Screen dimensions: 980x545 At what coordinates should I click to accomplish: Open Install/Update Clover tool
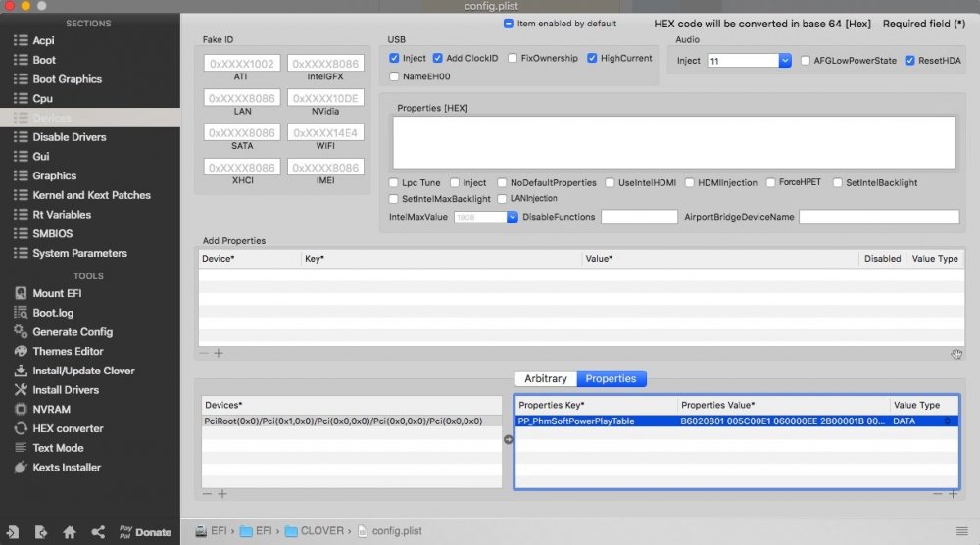click(83, 371)
